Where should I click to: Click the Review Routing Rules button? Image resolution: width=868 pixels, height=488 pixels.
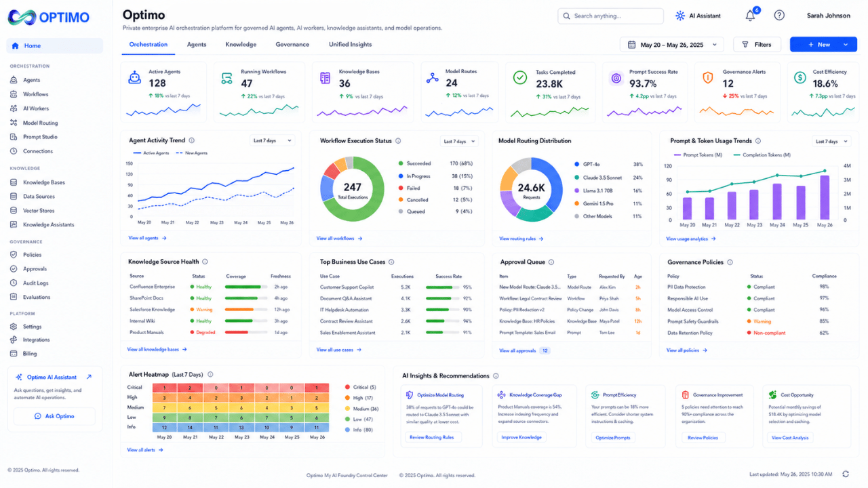coord(433,437)
